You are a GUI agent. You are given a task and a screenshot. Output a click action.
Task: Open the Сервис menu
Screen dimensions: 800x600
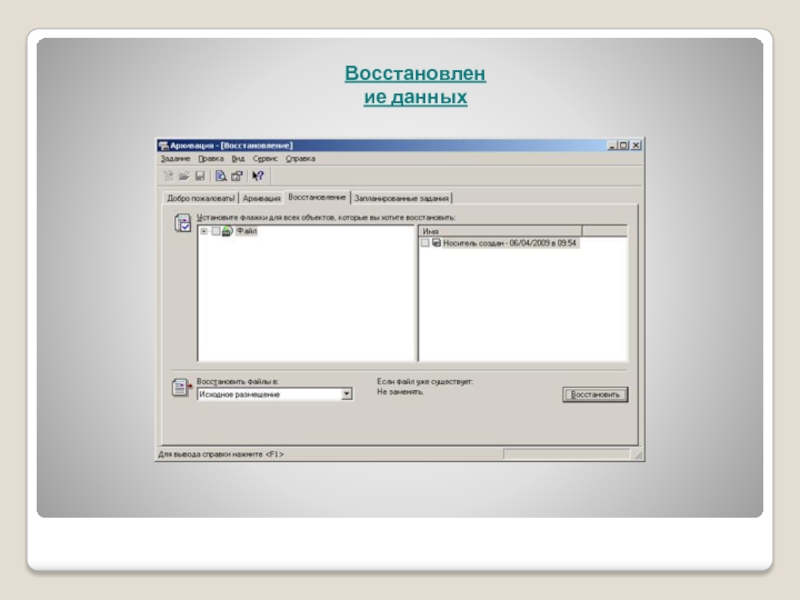pyautogui.click(x=265, y=159)
